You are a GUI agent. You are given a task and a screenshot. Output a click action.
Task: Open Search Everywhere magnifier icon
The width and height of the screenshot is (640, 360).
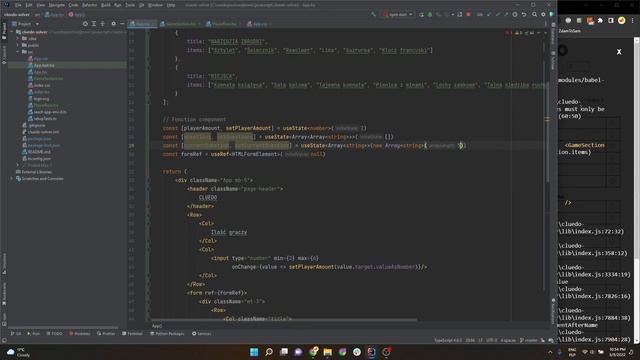pos(534,14)
